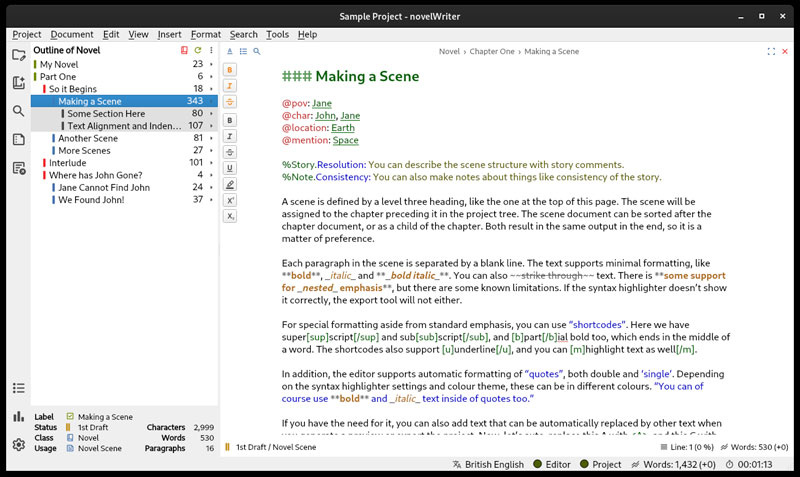Click the John link in @char line
The width and height of the screenshot is (800, 477).
point(326,115)
